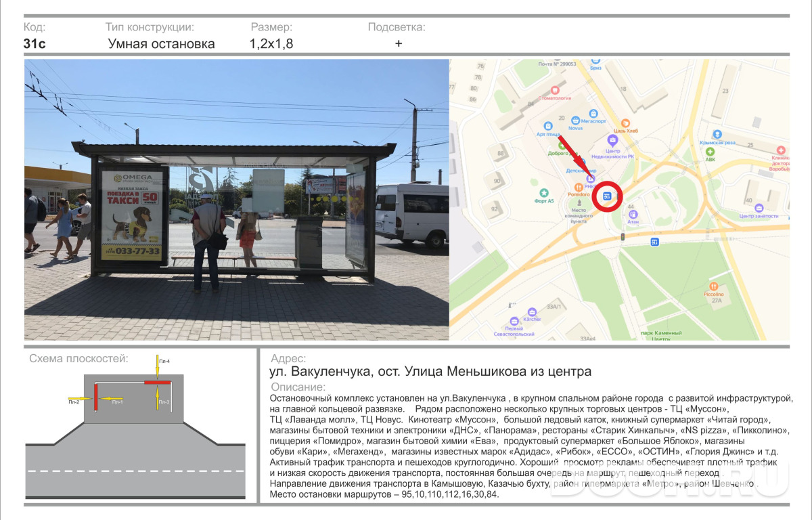This screenshot has width=812, height=520.
Task: Click the Omega taxi poster in the photo
Action: [x=131, y=215]
